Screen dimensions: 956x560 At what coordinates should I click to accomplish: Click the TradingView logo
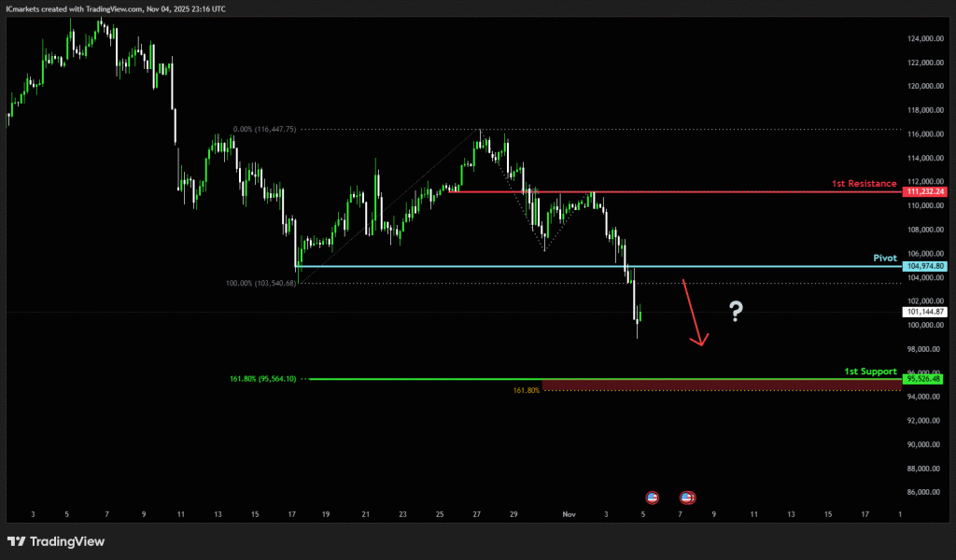click(x=56, y=541)
